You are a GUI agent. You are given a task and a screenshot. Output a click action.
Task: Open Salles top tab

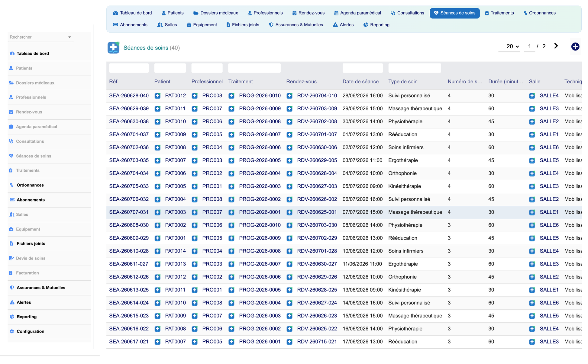coord(167,25)
